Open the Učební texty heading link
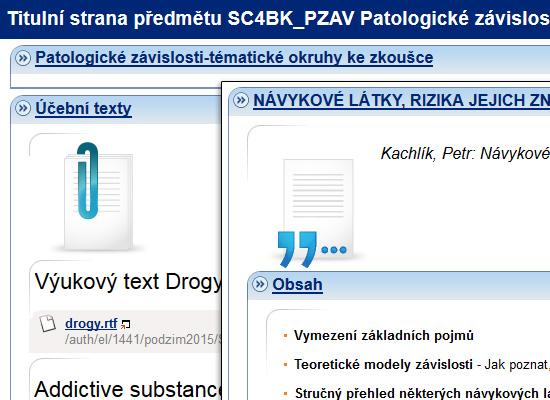Screen dimensions: 550x400 pos(83,108)
